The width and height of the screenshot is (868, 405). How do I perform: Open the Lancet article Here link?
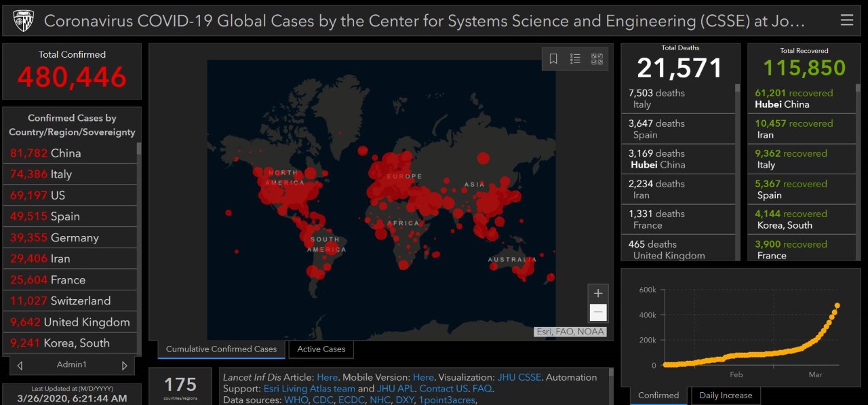pyautogui.click(x=327, y=377)
